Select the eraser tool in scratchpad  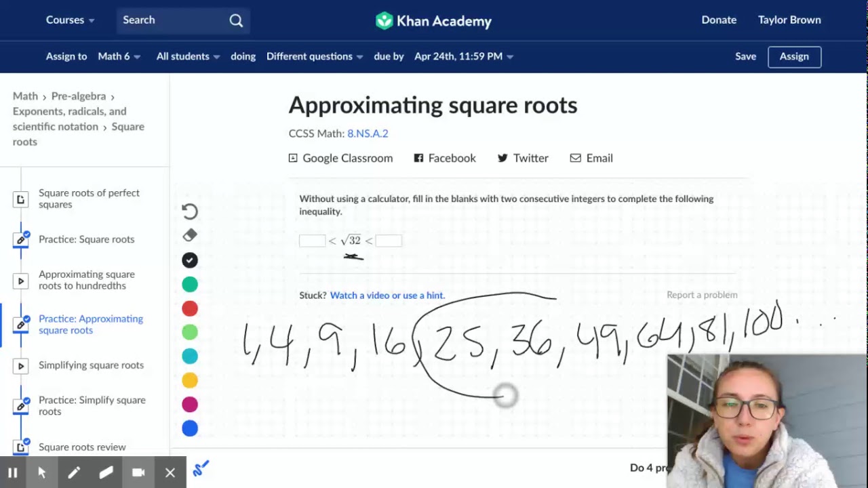pyautogui.click(x=190, y=235)
